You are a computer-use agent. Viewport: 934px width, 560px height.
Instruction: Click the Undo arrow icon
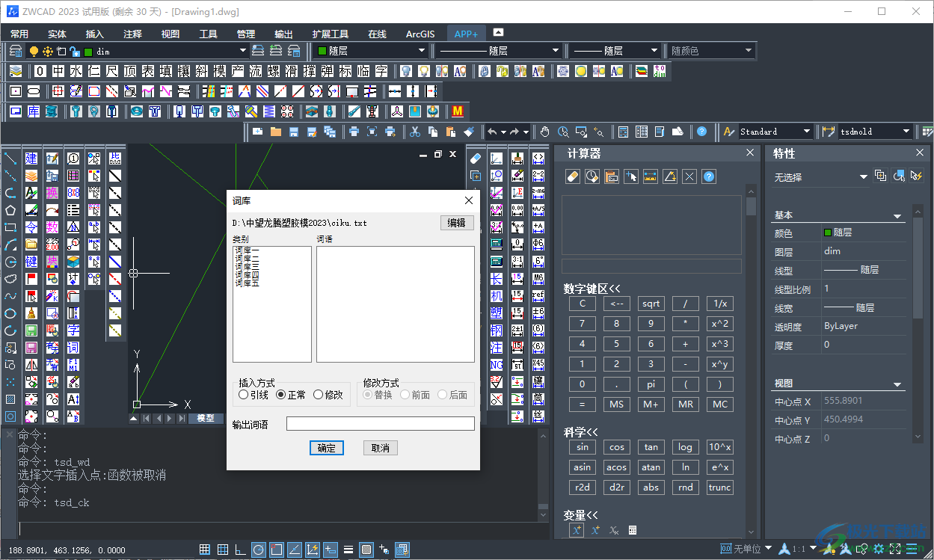[x=492, y=132]
